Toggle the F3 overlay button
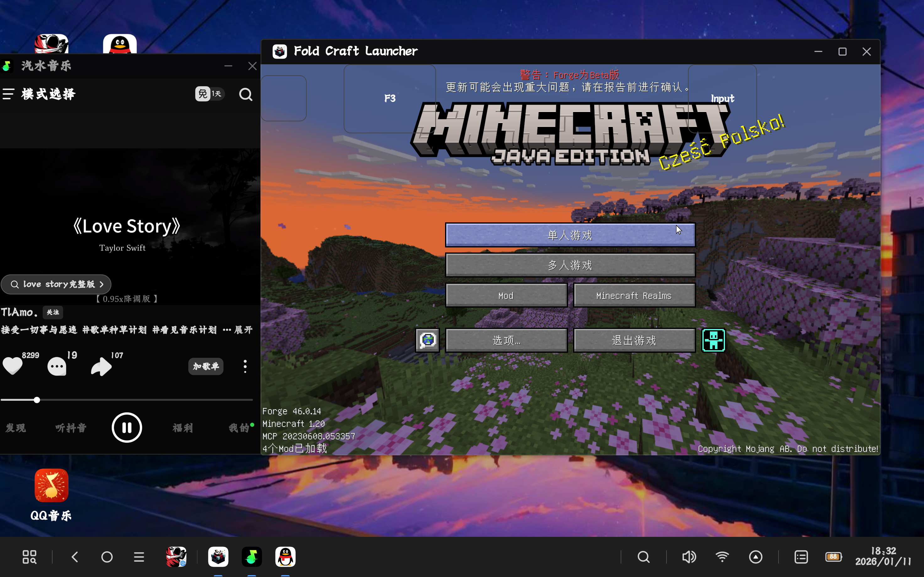 coord(389,98)
